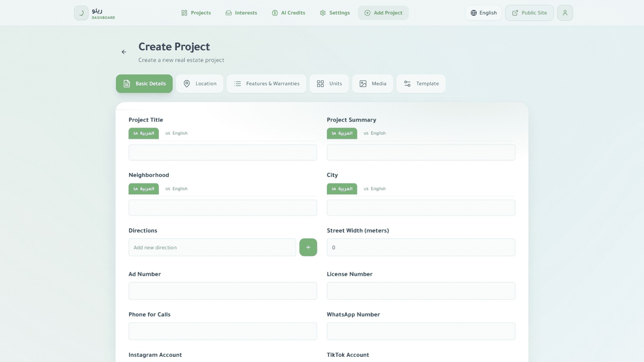The width and height of the screenshot is (644, 362).
Task: Click the License Number input field
Action: [421, 291]
